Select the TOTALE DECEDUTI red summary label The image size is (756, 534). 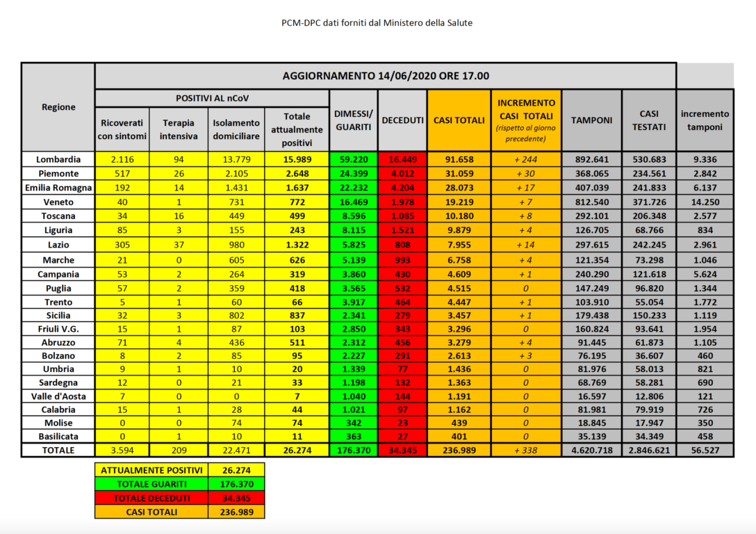coord(151,498)
